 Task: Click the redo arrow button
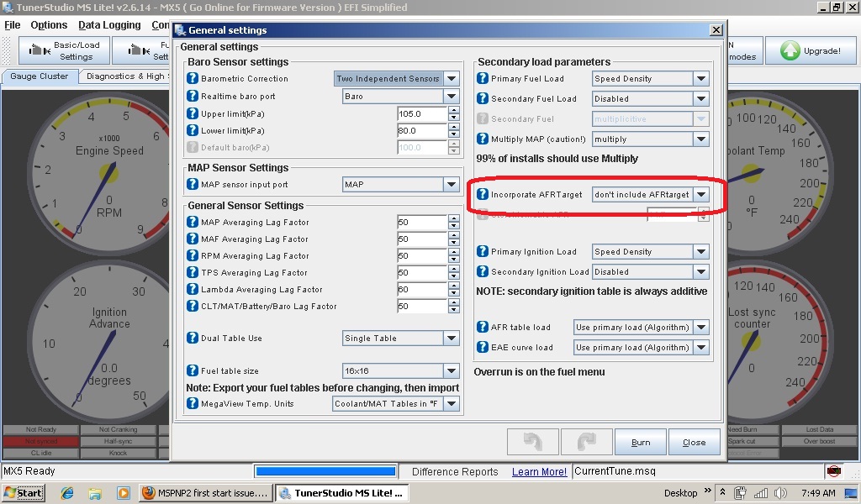coord(586,442)
